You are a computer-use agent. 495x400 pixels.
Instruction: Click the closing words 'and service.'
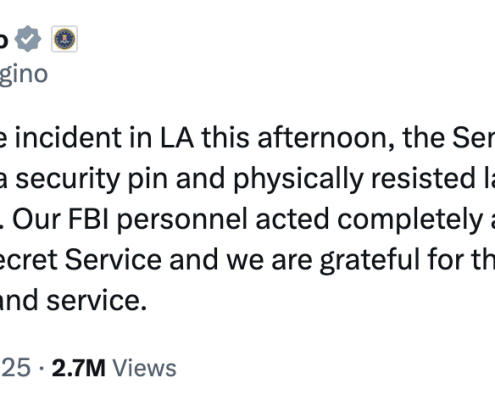tap(73, 301)
